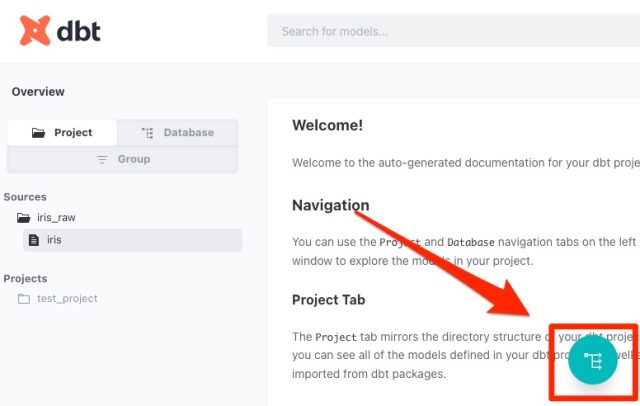Click the Welcome! heading
Viewport: 640px width, 406px height.
click(x=327, y=125)
